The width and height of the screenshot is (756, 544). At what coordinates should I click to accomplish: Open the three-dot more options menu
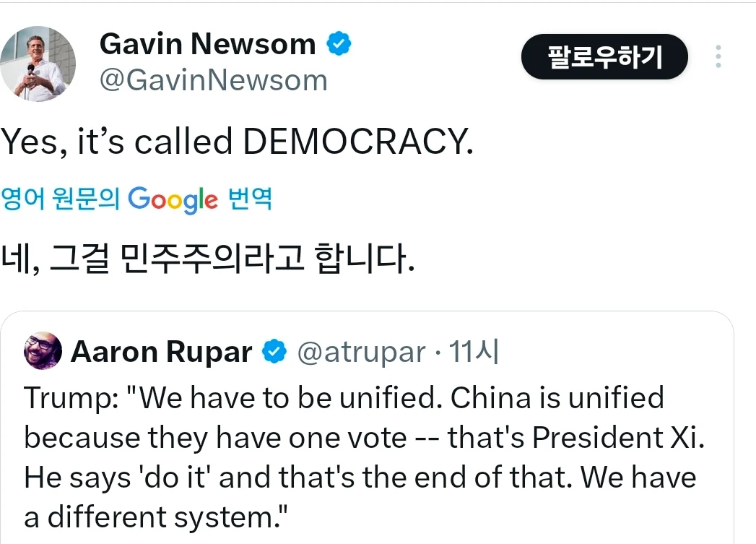(718, 56)
